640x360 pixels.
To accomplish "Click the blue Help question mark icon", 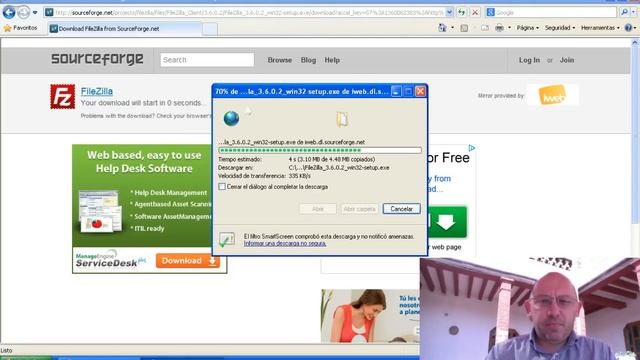I will [x=628, y=28].
